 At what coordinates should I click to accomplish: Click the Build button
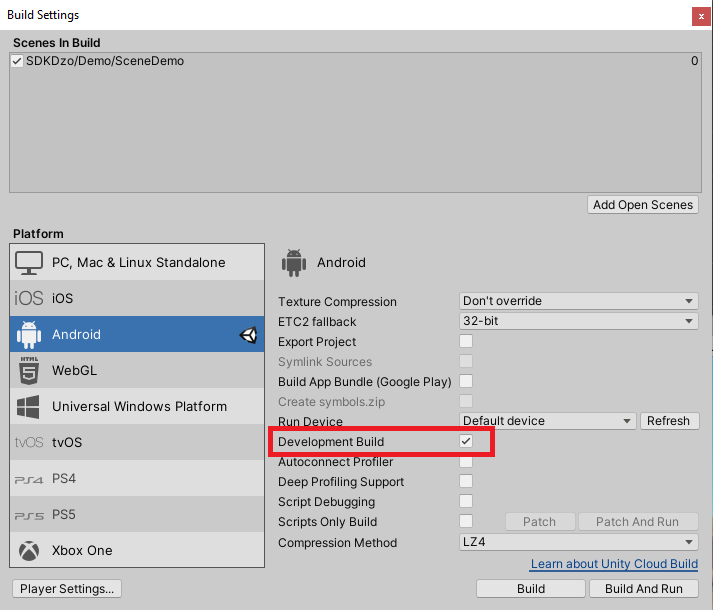tap(531, 589)
